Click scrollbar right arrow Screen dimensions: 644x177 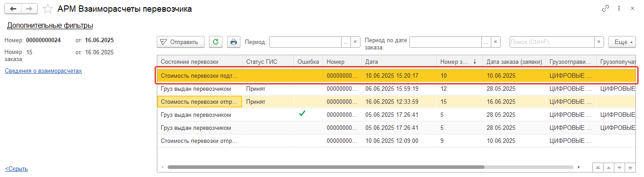[x=578, y=167]
